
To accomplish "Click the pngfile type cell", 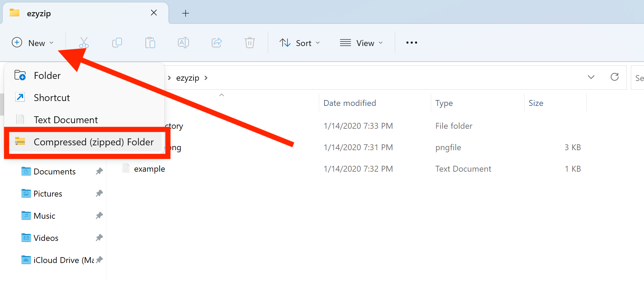I will point(448,147).
